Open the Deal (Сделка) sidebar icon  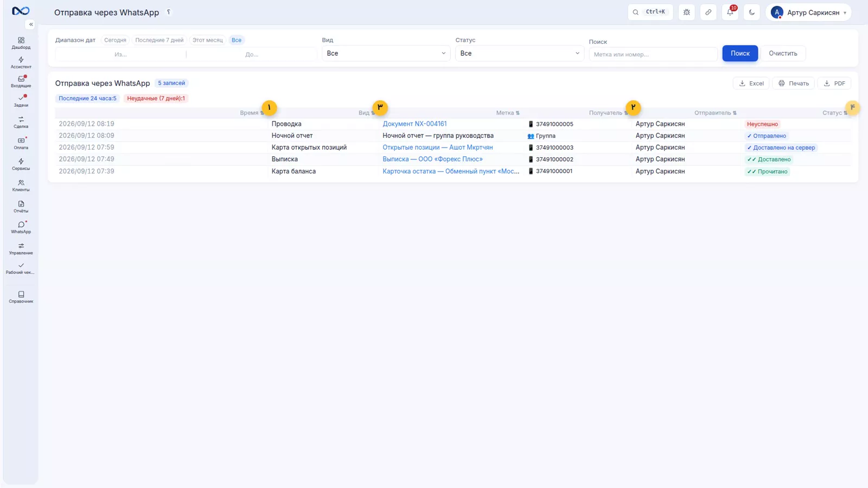(x=21, y=122)
